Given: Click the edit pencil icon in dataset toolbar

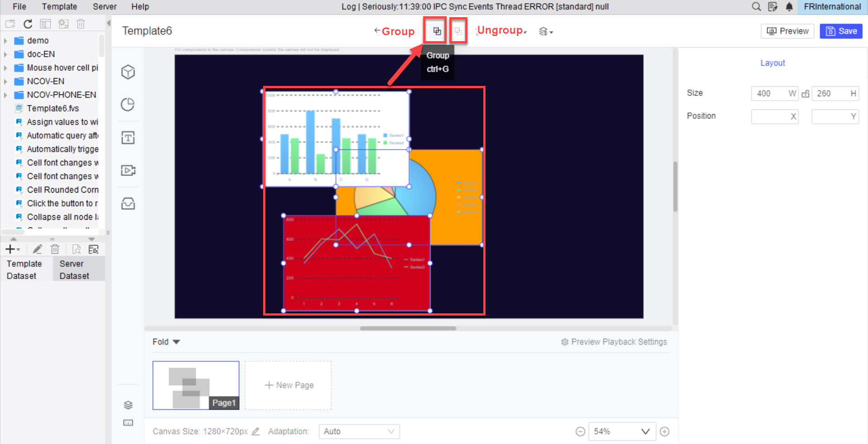Looking at the screenshot, I should (x=38, y=249).
